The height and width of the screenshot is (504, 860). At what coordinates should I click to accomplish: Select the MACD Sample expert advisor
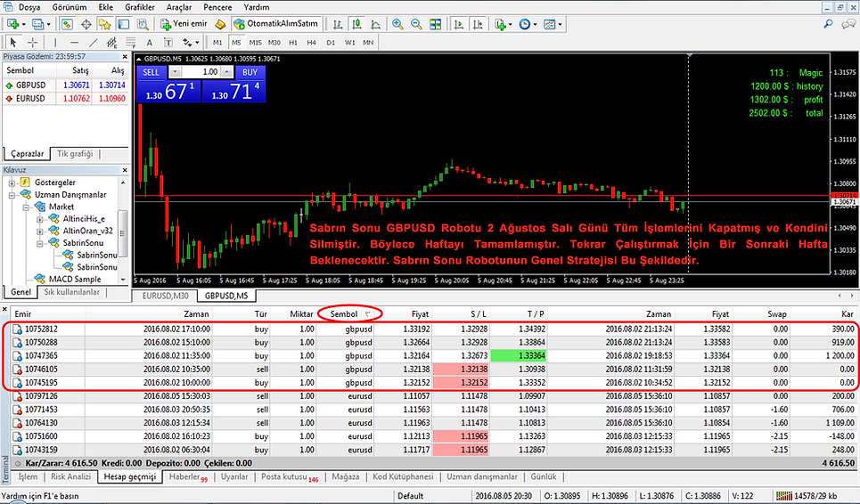coord(75,279)
